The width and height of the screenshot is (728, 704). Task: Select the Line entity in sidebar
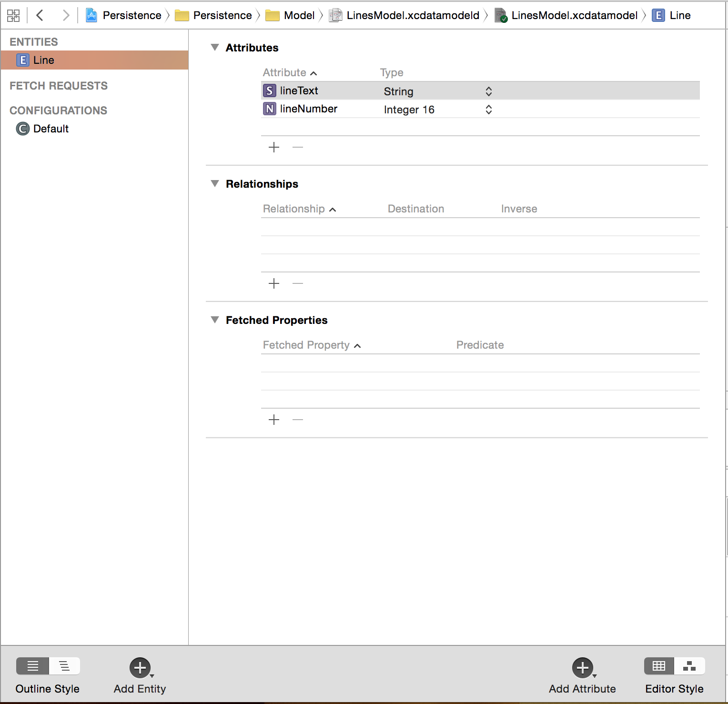(94, 60)
